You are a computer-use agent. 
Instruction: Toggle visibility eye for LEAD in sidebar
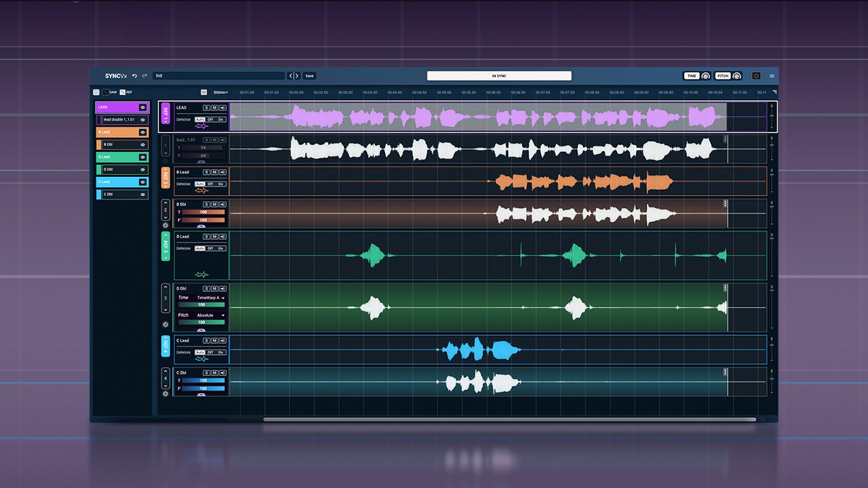tap(142, 107)
